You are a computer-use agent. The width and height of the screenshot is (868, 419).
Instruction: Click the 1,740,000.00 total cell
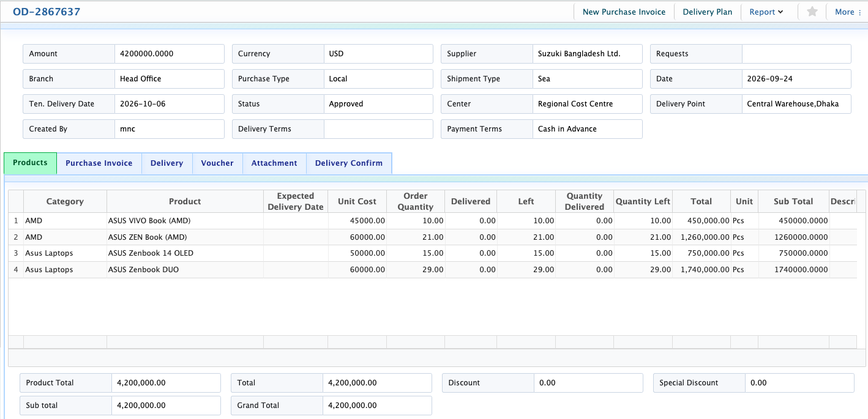[x=702, y=270]
